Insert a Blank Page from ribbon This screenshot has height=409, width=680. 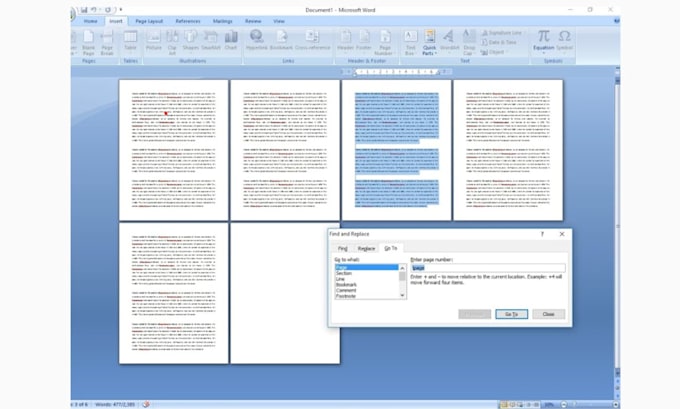[88, 43]
